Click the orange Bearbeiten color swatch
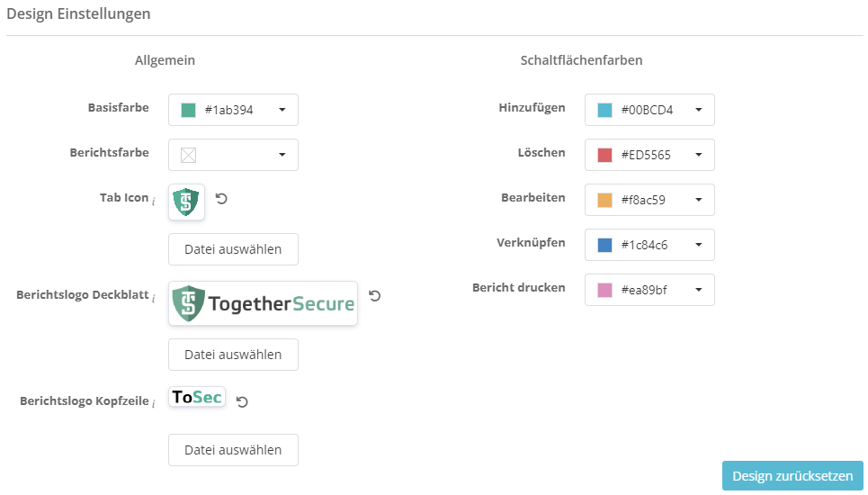The height and width of the screenshot is (495, 868). coord(605,200)
